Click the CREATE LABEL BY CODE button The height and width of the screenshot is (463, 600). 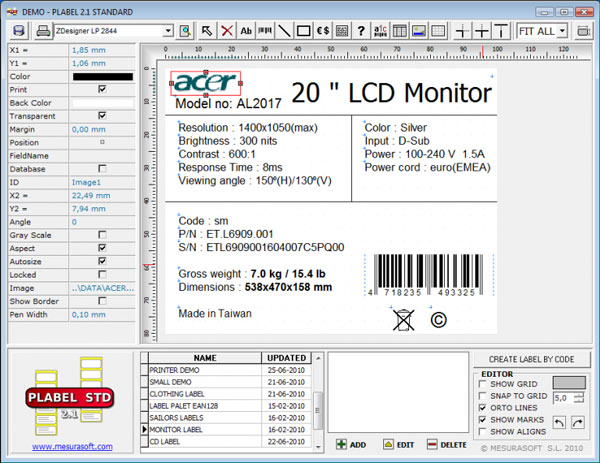tap(531, 359)
